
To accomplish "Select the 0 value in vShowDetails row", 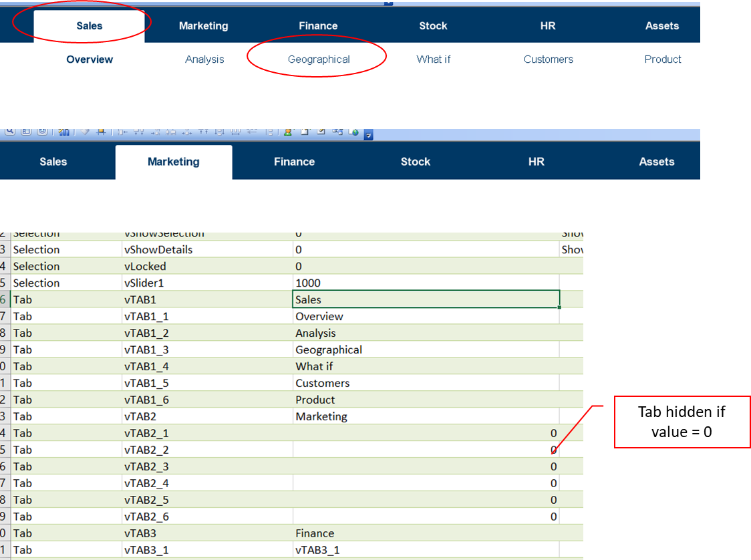I will 426,249.
